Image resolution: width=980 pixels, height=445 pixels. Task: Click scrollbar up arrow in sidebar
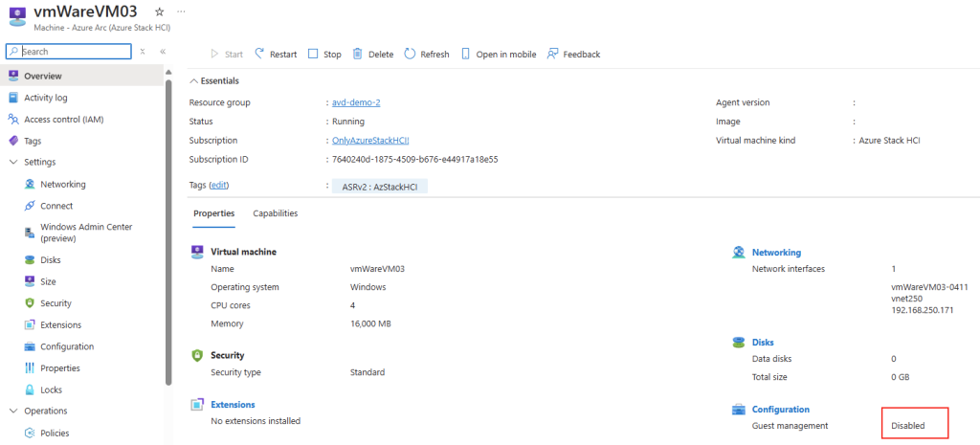coord(168,72)
